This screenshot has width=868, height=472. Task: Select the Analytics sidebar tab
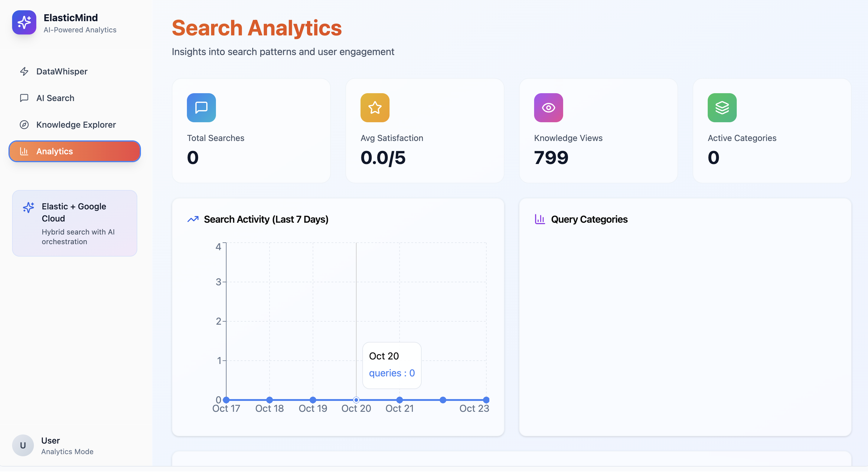click(74, 151)
